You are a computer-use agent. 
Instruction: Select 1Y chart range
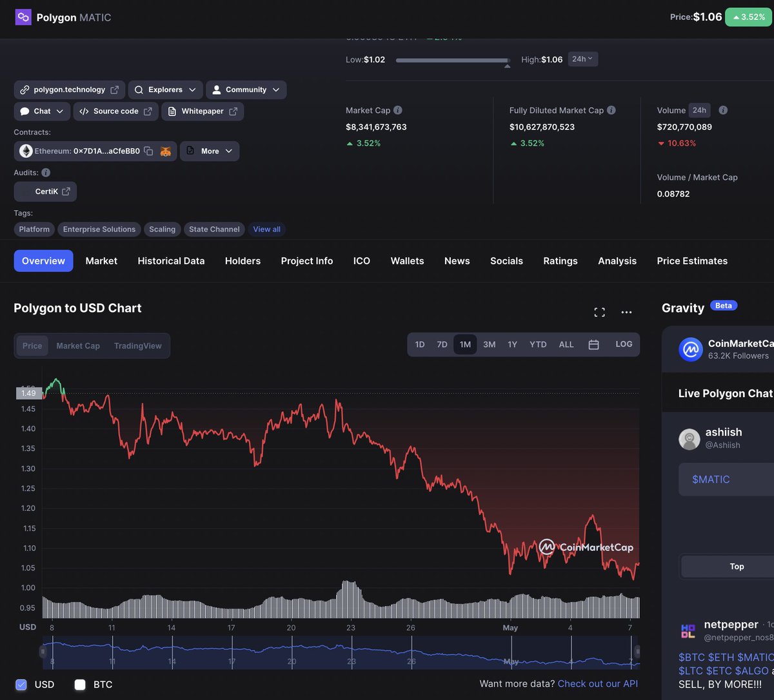pos(512,345)
